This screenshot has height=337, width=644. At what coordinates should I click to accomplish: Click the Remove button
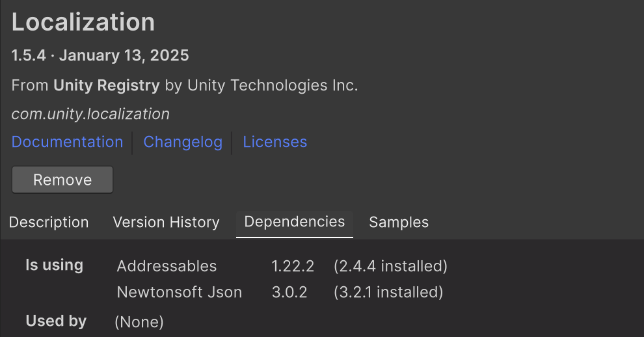[x=62, y=180]
